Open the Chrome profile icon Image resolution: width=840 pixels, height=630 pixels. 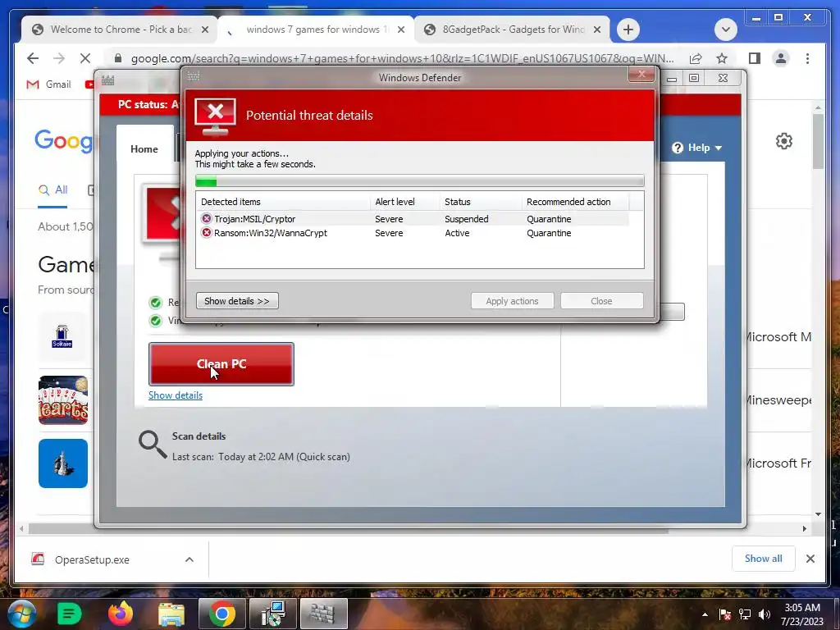[x=781, y=58]
